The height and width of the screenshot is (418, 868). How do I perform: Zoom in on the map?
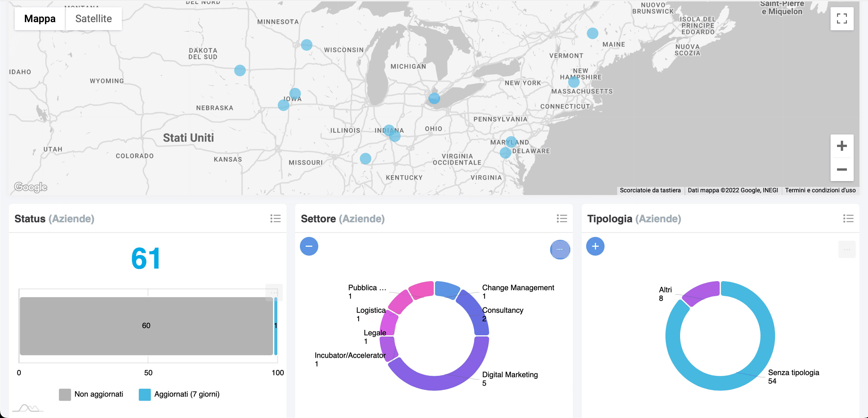(x=841, y=146)
